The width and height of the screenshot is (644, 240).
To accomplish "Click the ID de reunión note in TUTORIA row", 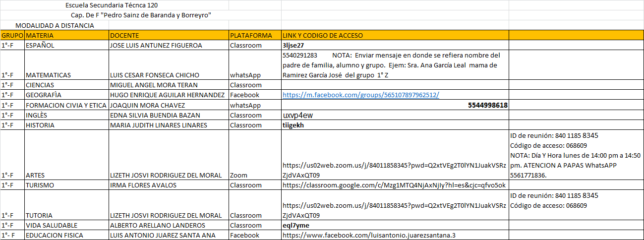I will click(576, 205).
